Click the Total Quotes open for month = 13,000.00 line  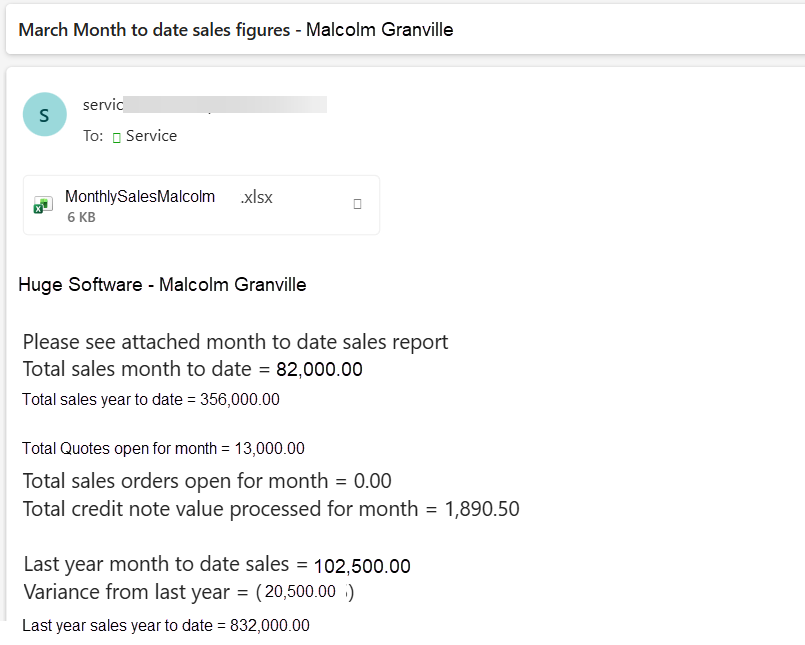click(163, 448)
